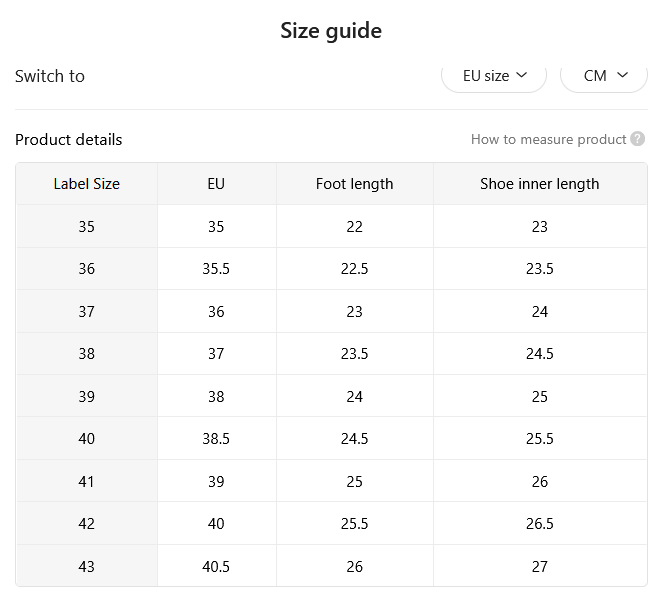The image size is (650, 597).
Task: Click the chevron arrow beside CM
Action: (622, 75)
